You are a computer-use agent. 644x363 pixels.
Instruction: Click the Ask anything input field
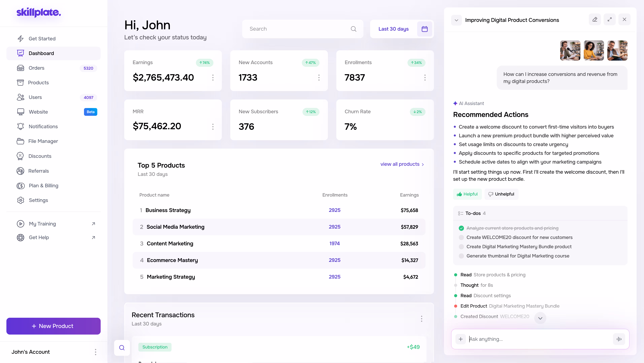tap(537, 339)
